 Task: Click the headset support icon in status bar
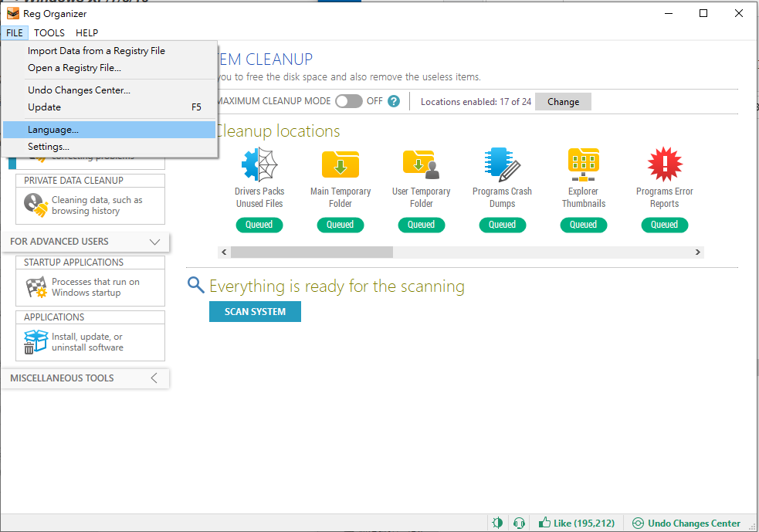520,523
